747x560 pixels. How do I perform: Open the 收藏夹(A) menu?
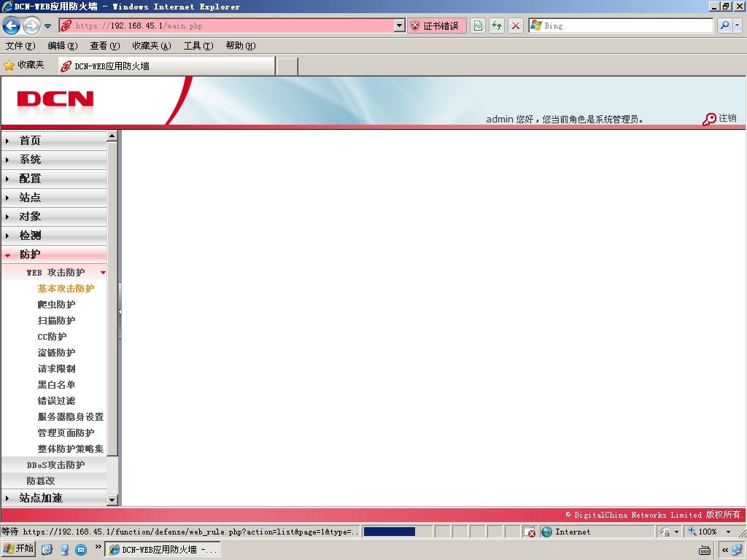(152, 46)
